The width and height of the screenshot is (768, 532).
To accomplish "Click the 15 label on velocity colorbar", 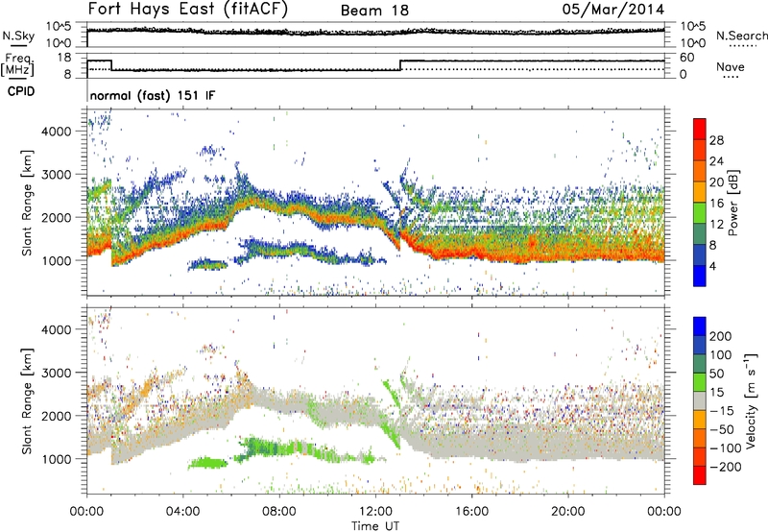I will click(716, 393).
